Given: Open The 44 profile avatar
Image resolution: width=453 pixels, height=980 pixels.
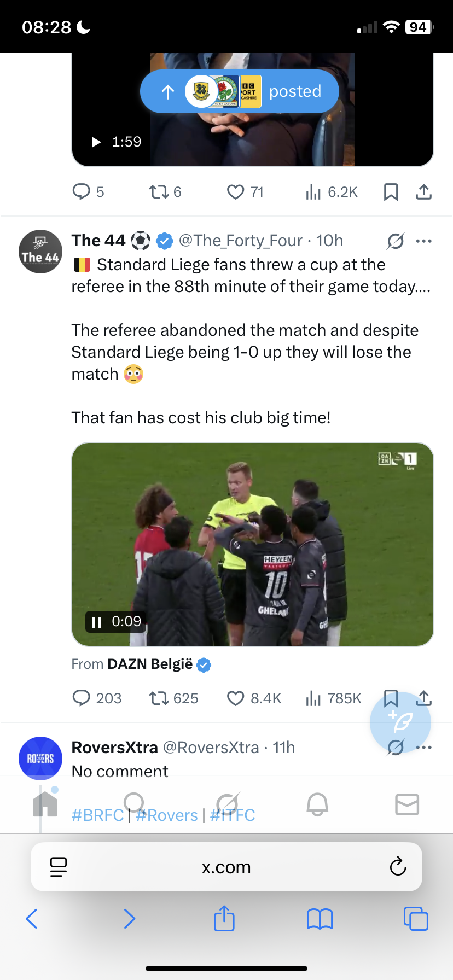Looking at the screenshot, I should point(40,252).
